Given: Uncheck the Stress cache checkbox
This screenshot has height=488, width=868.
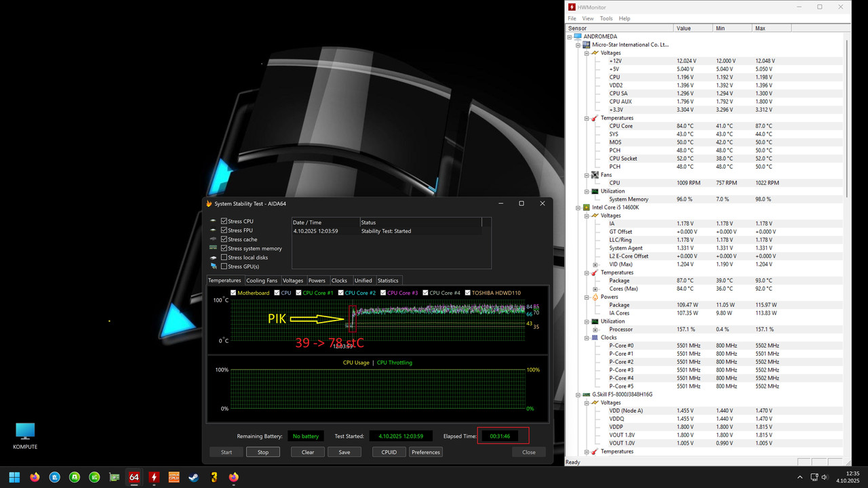Looking at the screenshot, I should pos(224,239).
